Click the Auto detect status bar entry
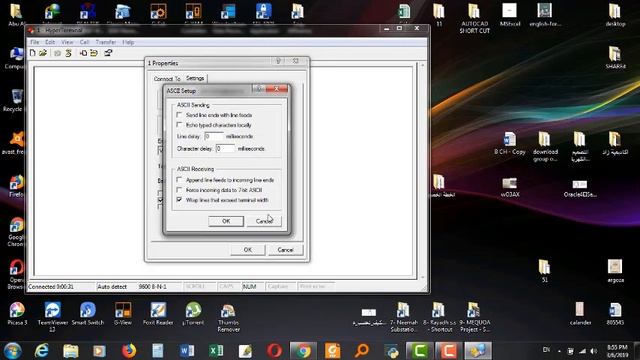The image size is (640, 360). pos(112,287)
